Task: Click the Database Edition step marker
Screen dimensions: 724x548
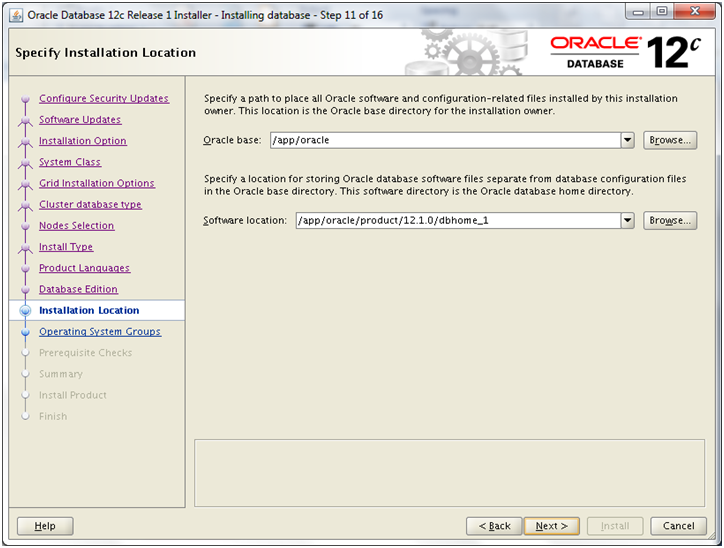Action: [25, 289]
